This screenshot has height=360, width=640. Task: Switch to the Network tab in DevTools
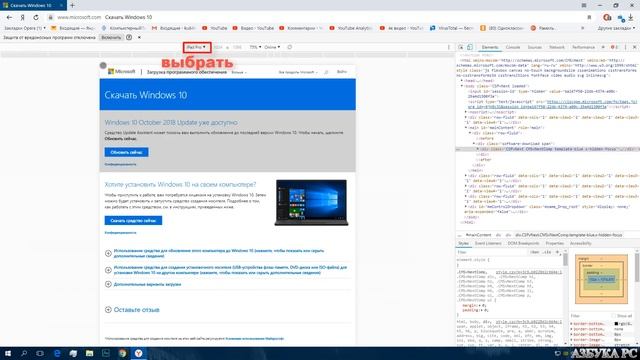click(557, 47)
